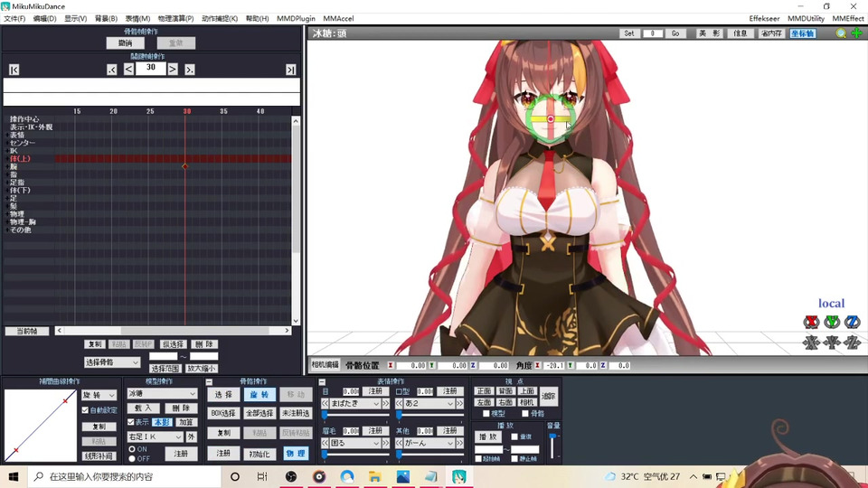The width and height of the screenshot is (868, 488).
Task: Open File Explorer from the taskbar
Action: (375, 476)
